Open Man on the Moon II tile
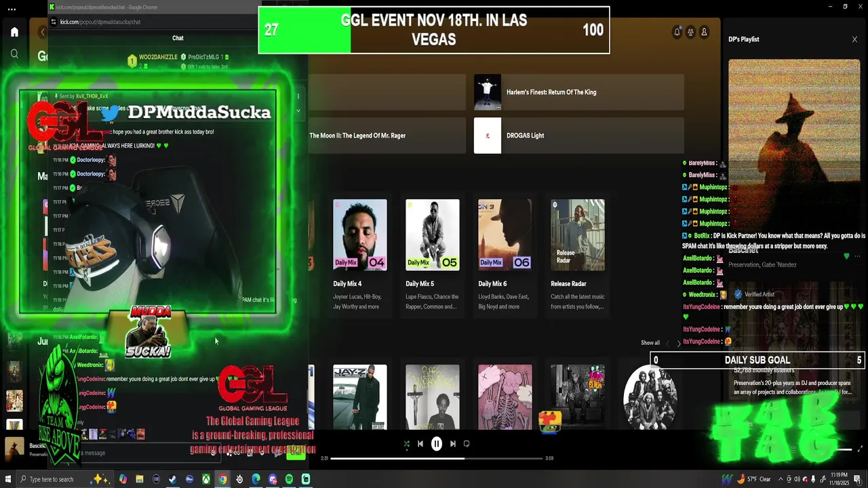Screen dimensions: 868x488 [387, 136]
